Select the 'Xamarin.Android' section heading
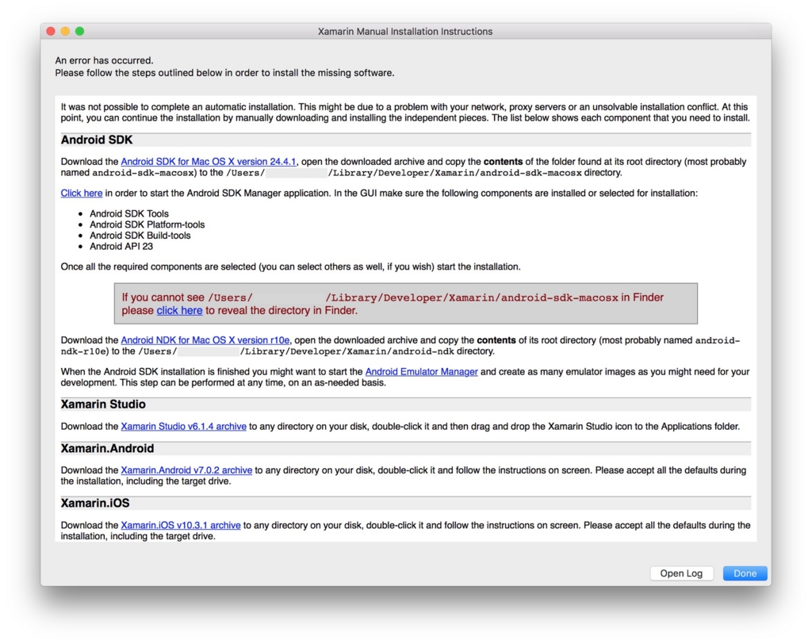Screen dimensions: 812x644 107,448
